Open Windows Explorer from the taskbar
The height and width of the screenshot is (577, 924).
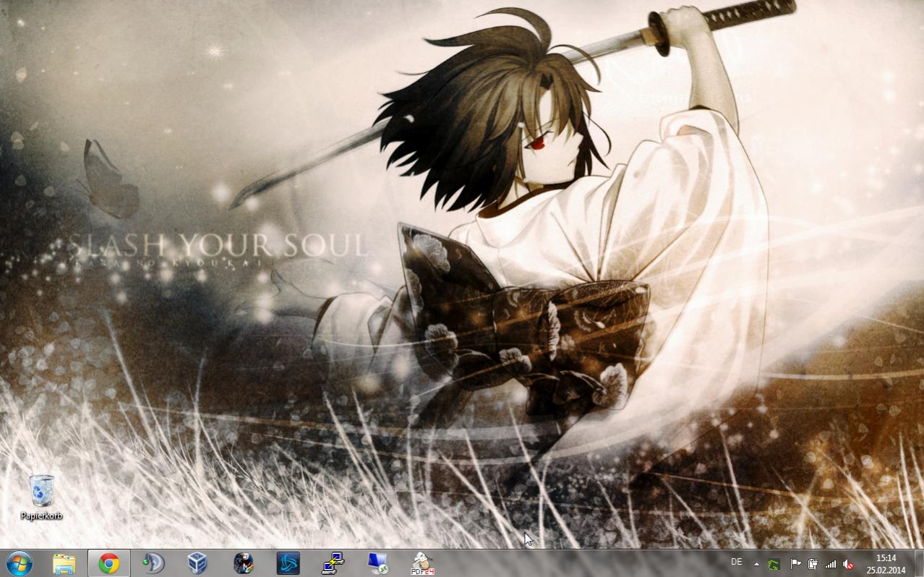click(64, 563)
